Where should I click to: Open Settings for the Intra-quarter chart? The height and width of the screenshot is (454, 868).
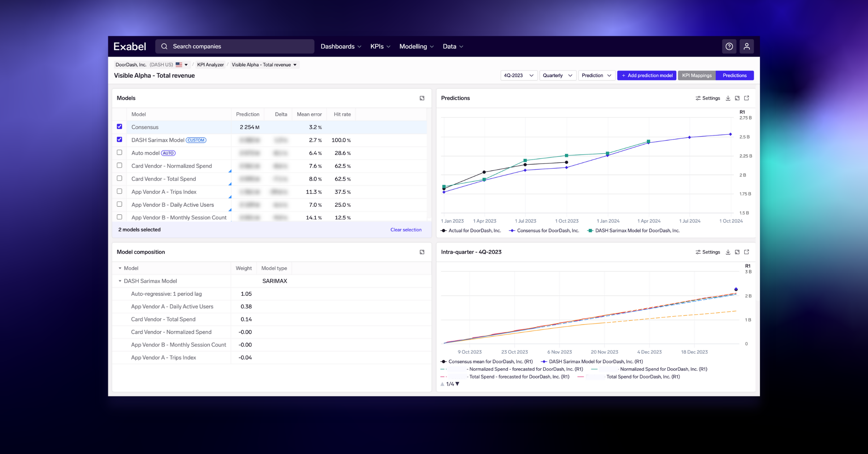(707, 252)
